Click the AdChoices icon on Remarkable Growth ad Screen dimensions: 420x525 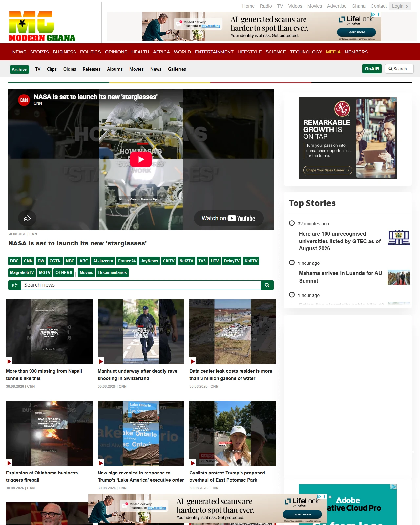point(394,100)
